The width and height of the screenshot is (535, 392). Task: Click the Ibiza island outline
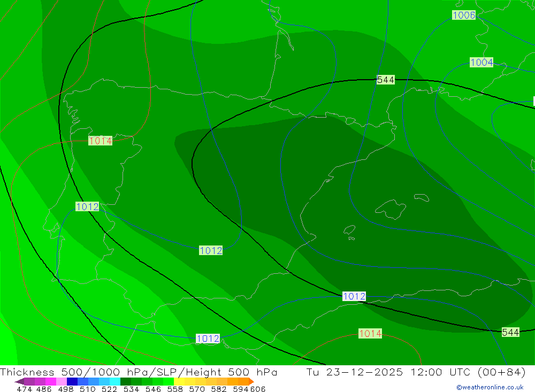[x=349, y=229]
